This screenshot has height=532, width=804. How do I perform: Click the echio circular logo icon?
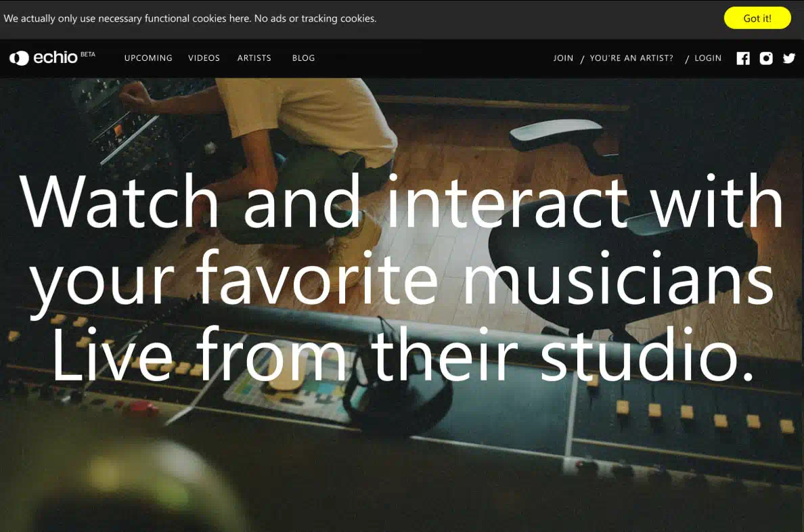click(19, 58)
